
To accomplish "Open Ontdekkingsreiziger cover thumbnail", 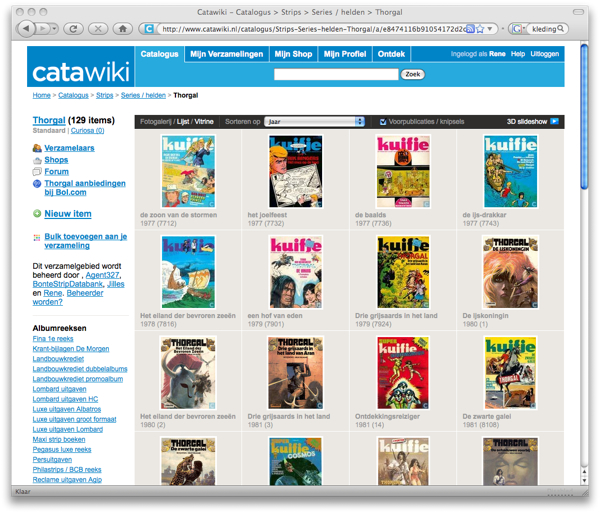I will pyautogui.click(x=403, y=373).
